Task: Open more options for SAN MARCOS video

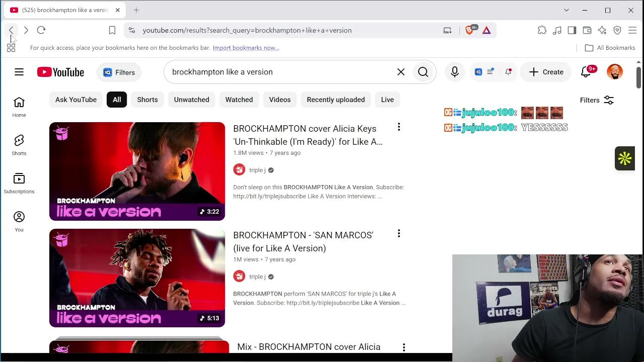Action: [399, 234]
